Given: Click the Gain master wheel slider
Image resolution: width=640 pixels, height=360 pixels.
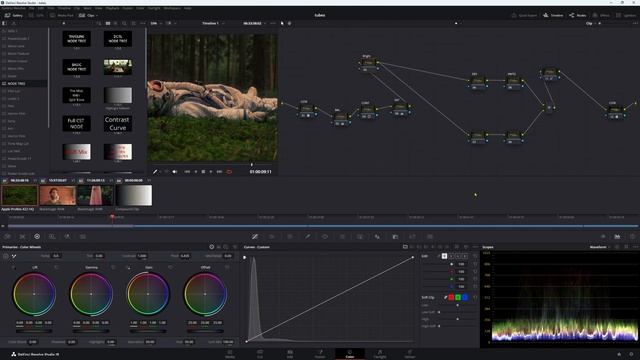Looking at the screenshot, I should (148, 331).
